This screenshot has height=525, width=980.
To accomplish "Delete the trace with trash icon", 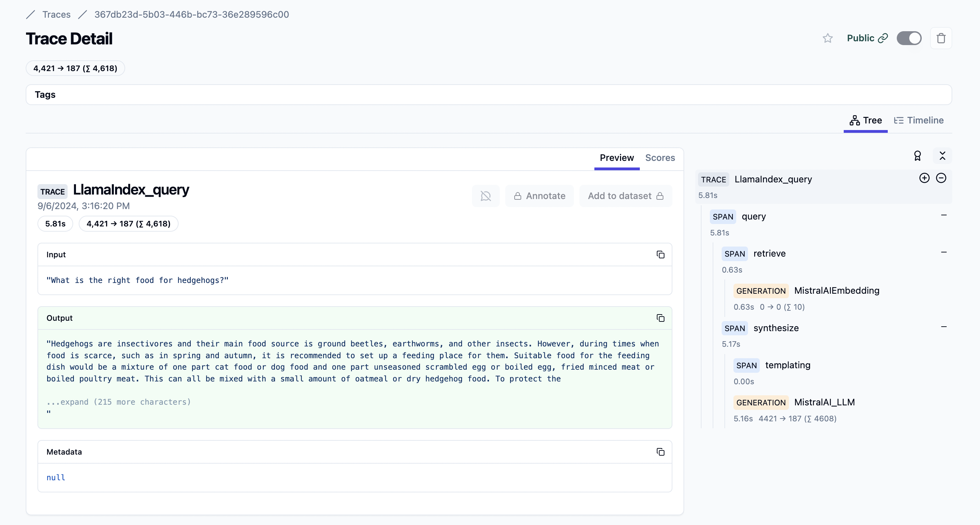I will pos(941,38).
